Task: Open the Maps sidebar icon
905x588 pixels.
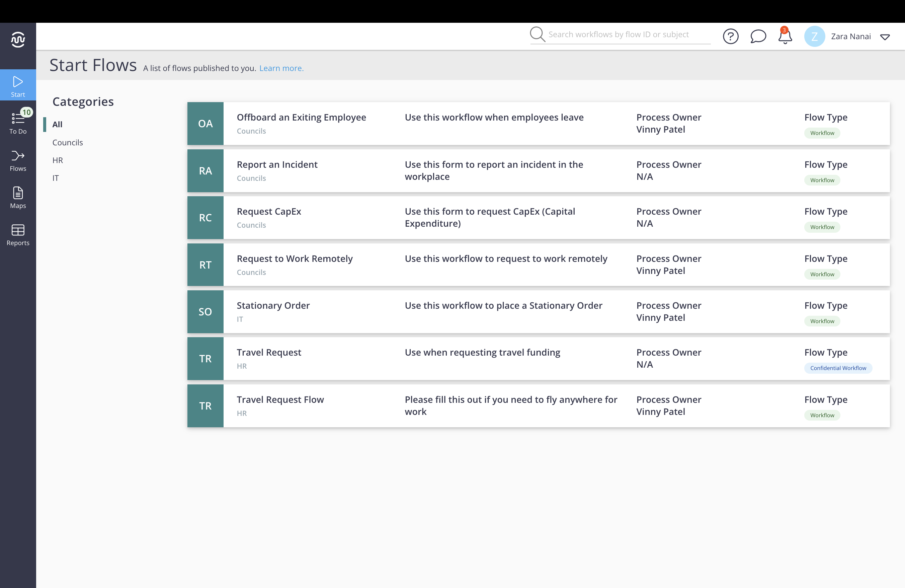Action: [x=18, y=197]
